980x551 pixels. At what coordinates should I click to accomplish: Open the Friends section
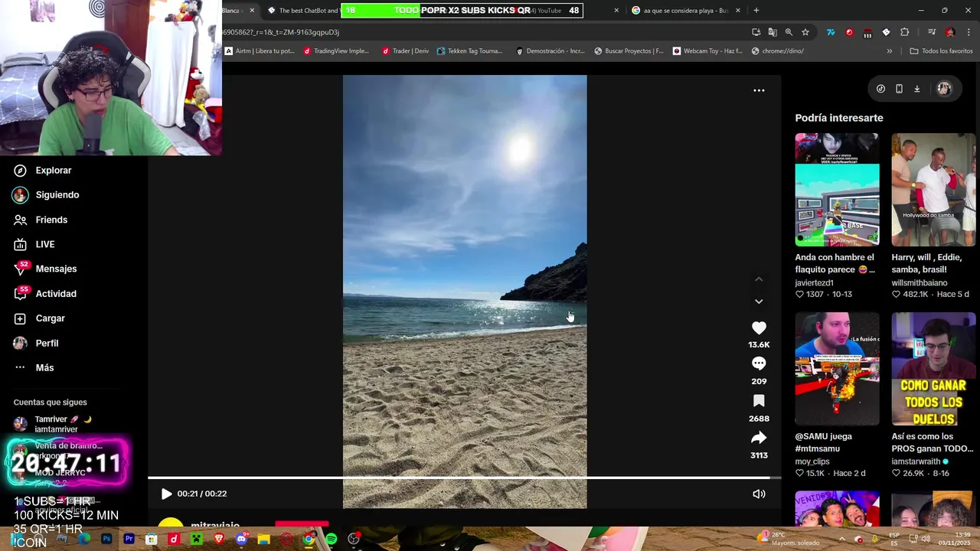click(x=41, y=220)
